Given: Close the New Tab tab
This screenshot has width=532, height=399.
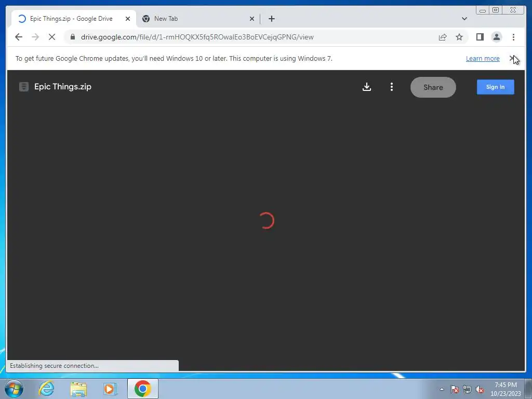Looking at the screenshot, I should click(x=252, y=19).
